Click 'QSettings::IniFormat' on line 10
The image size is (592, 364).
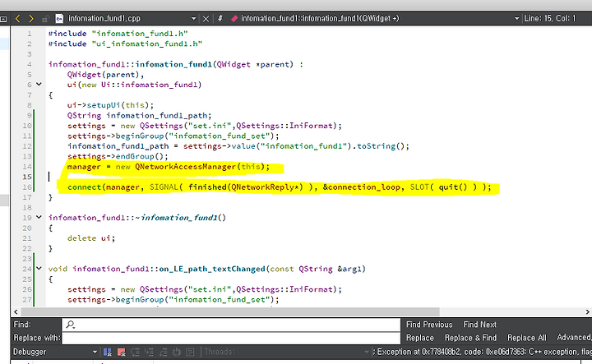pos(286,126)
